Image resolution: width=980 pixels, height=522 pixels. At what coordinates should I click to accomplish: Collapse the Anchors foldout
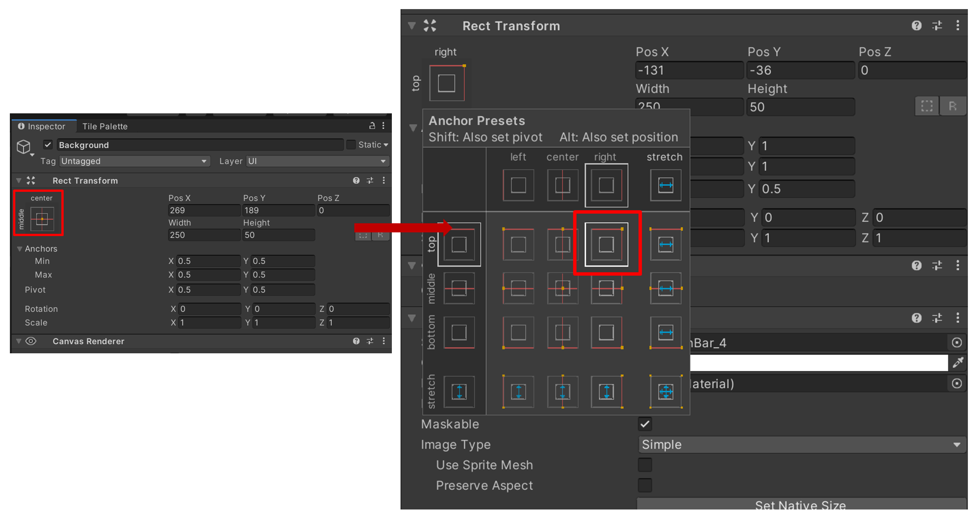19,248
